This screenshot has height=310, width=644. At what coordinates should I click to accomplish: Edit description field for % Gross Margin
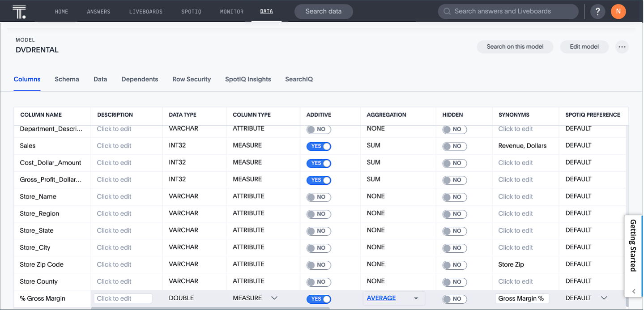[x=123, y=298]
